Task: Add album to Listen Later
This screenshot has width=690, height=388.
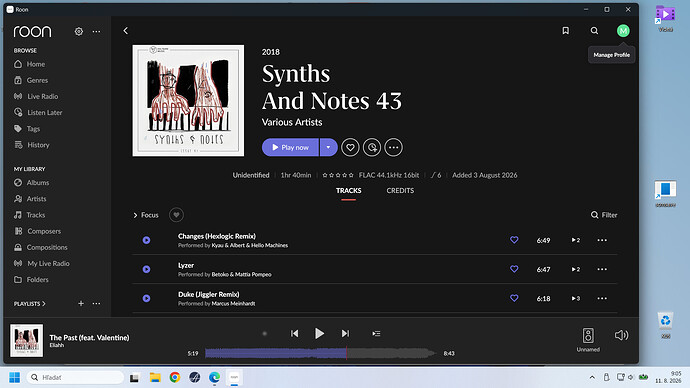Action: pyautogui.click(x=372, y=147)
